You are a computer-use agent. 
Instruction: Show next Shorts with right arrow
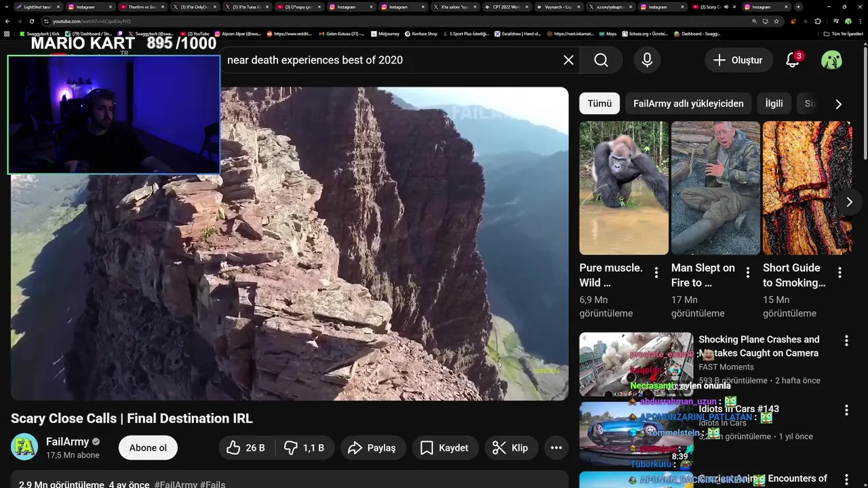coord(849,202)
